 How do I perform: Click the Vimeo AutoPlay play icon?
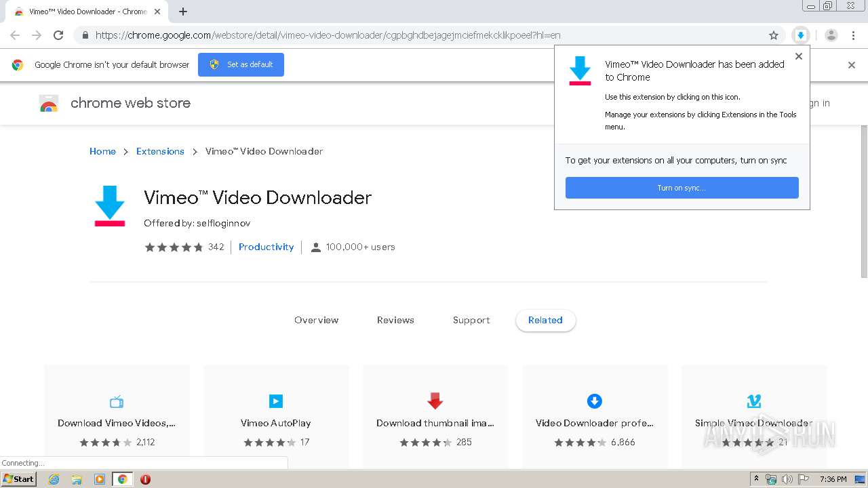point(276,401)
